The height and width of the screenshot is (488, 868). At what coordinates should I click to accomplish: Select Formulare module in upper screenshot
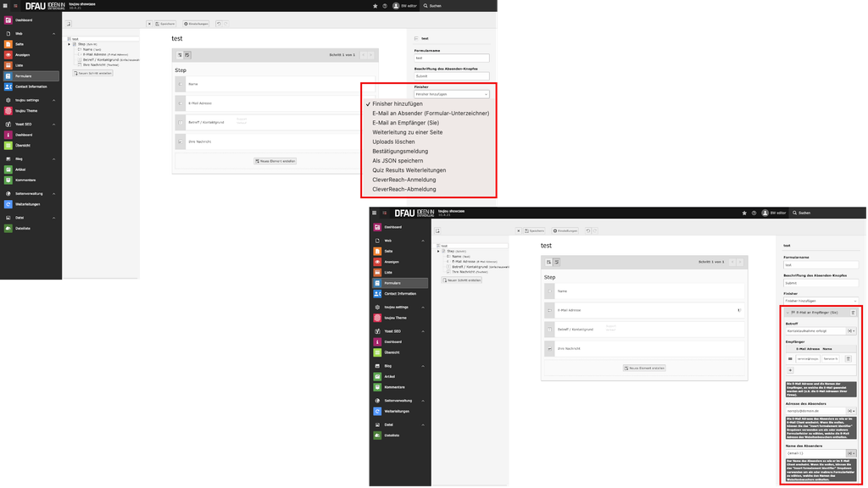[31, 75]
